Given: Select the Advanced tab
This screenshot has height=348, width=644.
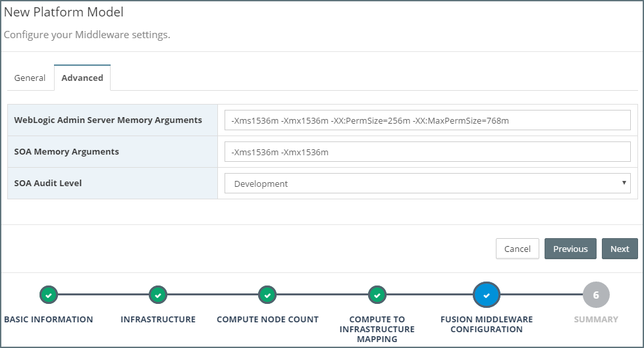Looking at the screenshot, I should click(82, 78).
